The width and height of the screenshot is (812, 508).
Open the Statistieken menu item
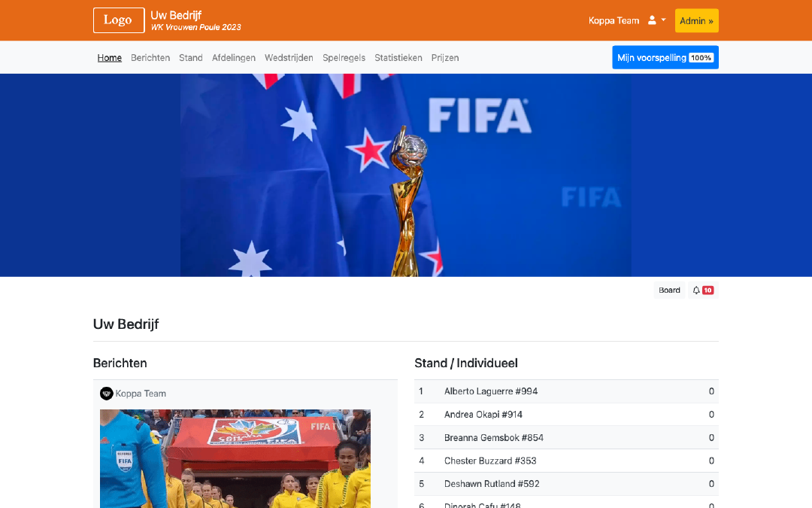click(398, 57)
